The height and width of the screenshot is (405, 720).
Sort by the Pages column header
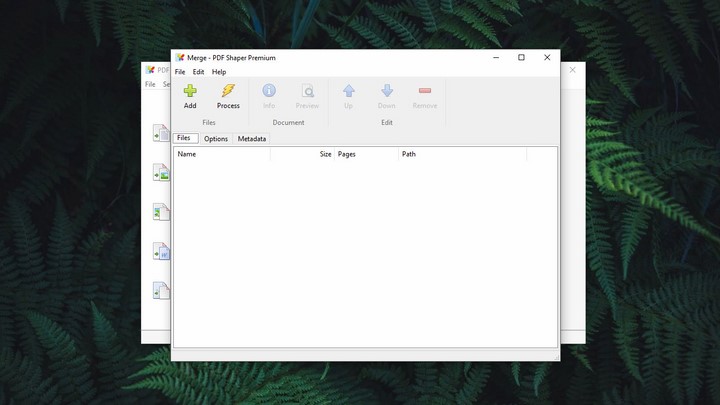click(366, 154)
